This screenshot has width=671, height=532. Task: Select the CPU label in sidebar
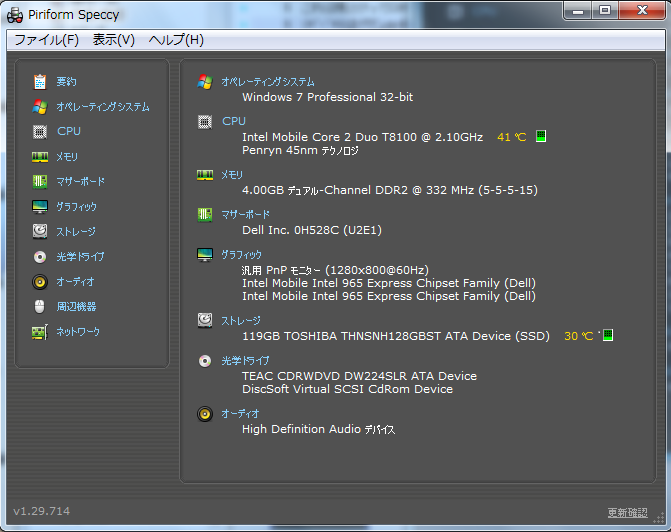tap(69, 131)
